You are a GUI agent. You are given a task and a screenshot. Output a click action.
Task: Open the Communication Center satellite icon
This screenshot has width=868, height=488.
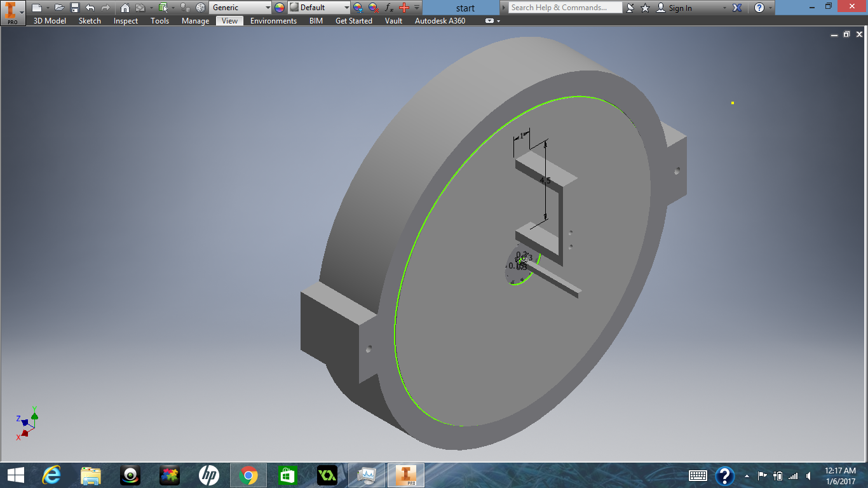[x=630, y=8]
